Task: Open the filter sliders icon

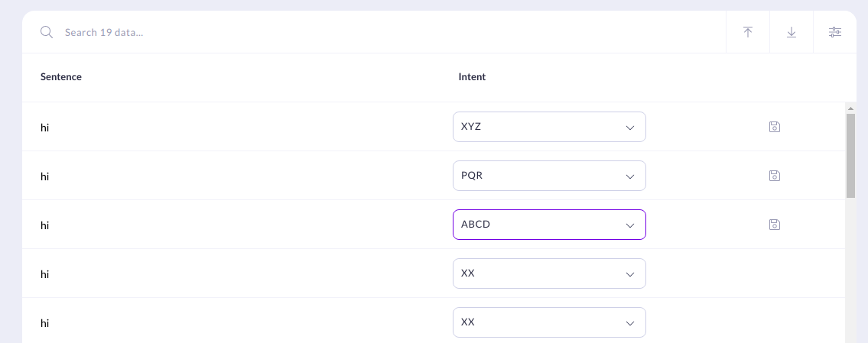Action: pos(835,32)
